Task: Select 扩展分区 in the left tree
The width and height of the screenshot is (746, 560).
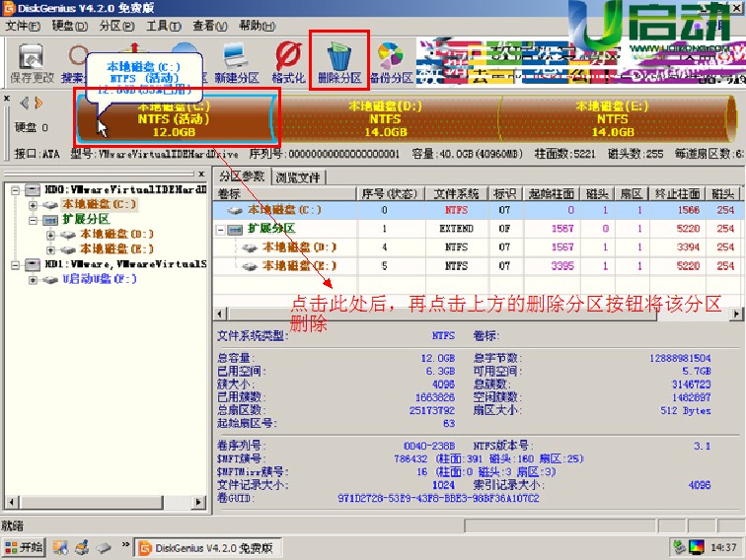Action: coord(86,219)
